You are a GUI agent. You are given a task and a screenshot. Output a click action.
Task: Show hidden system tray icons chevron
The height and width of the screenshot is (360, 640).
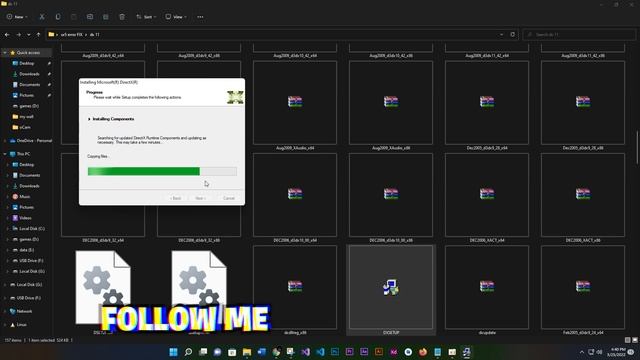click(582, 352)
